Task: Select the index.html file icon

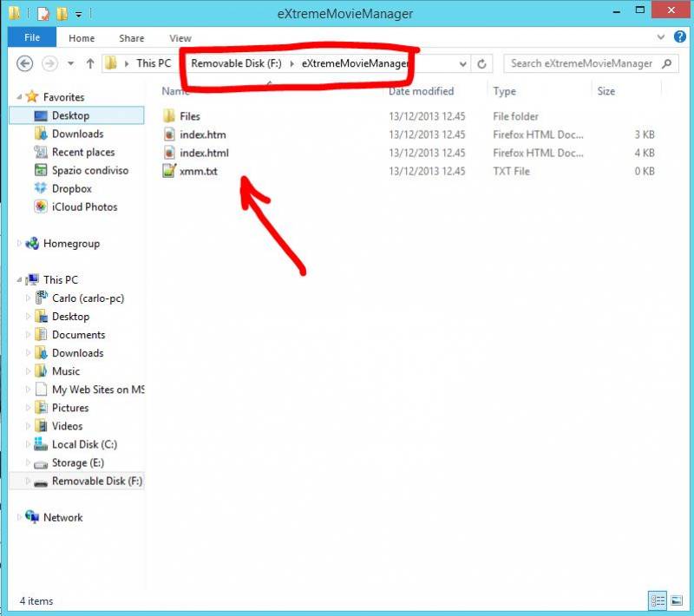Action: click(x=169, y=153)
